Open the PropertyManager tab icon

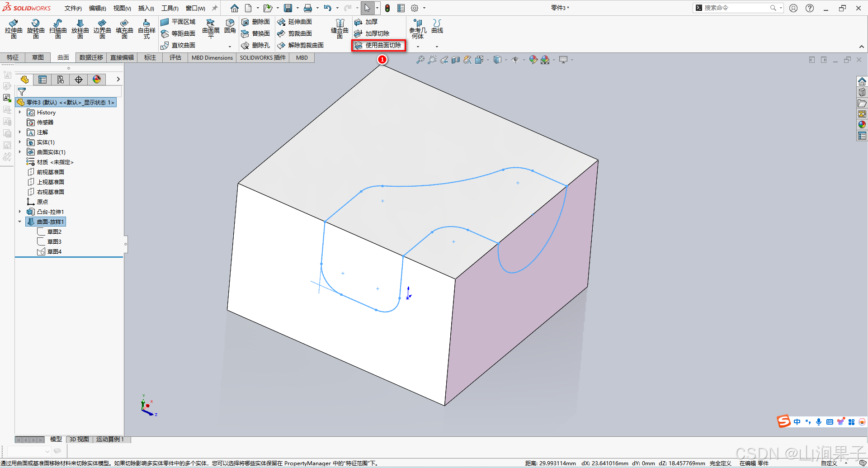(42, 80)
